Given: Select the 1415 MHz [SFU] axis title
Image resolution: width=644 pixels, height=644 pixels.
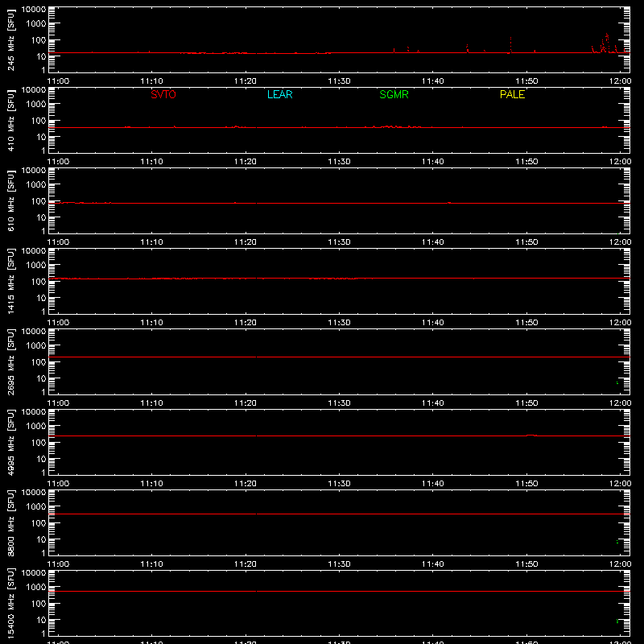Looking at the screenshot, I should point(10,281).
